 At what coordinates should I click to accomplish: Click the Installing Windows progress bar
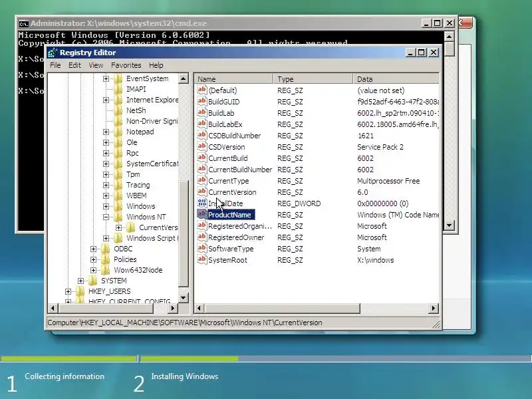coord(335,358)
